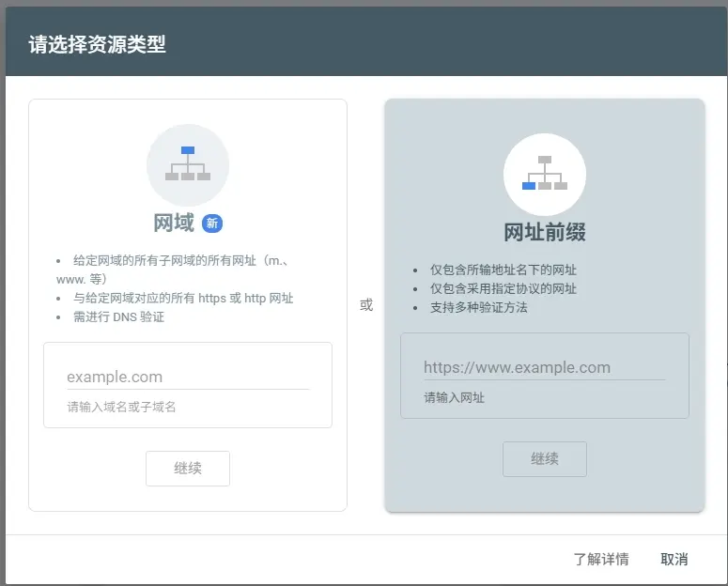Open the 了解详情 link
The width and height of the screenshot is (728, 586).
click(x=601, y=559)
